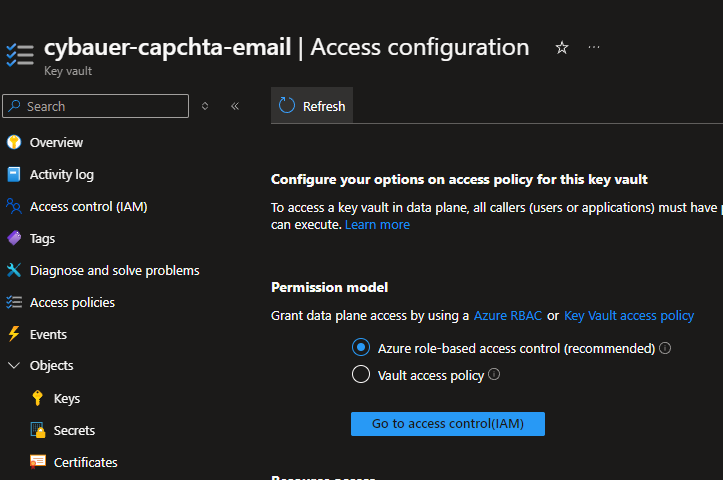Favorite this page with the star icon
This screenshot has width=723, height=480.
tap(562, 47)
